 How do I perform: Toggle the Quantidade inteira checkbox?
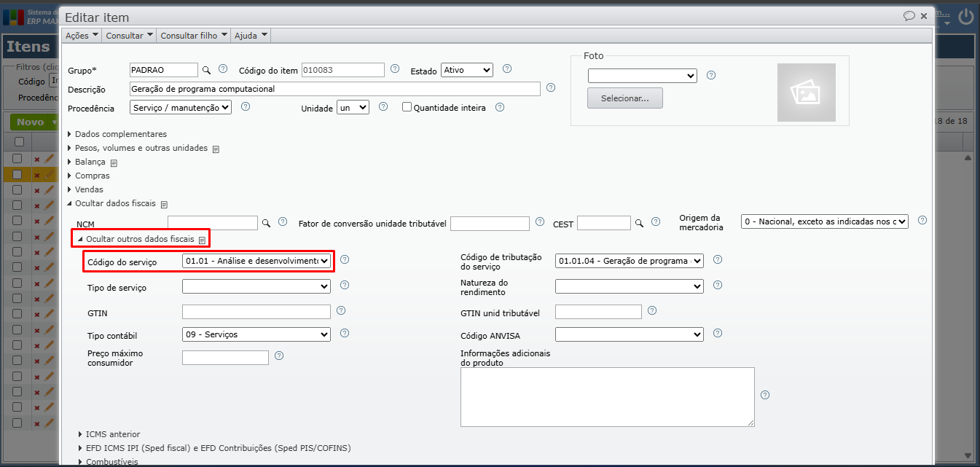point(407,107)
